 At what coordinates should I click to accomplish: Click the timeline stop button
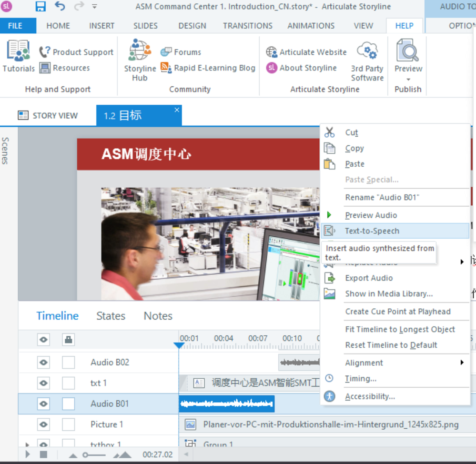(43, 454)
